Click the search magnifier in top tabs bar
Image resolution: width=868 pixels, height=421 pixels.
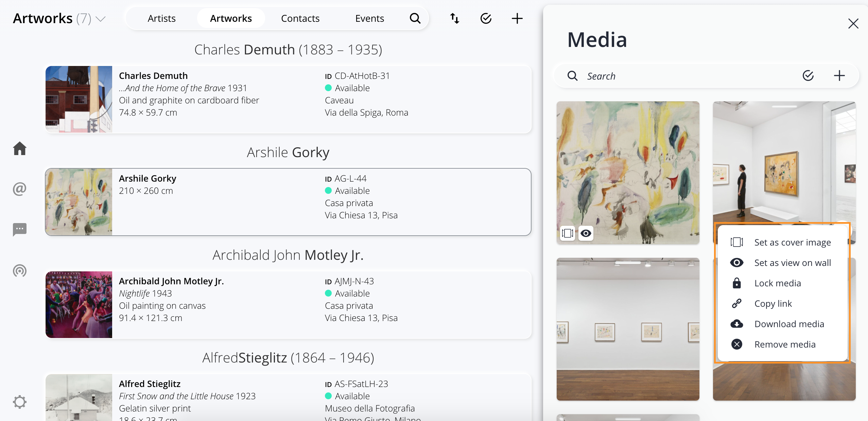click(x=415, y=18)
